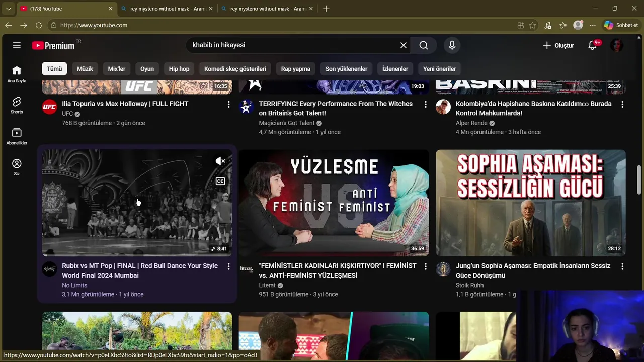This screenshot has height=362, width=644.
Task: Open Shorts from the sidebar
Action: tap(17, 105)
